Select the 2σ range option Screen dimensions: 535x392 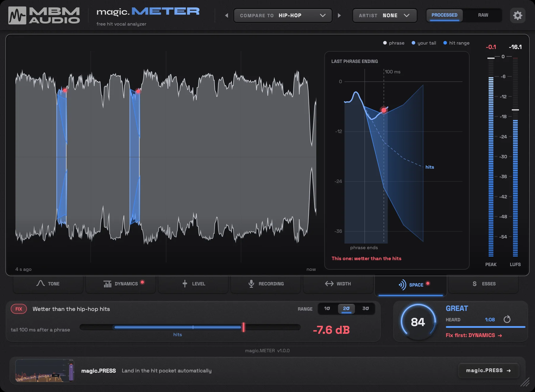click(x=346, y=309)
